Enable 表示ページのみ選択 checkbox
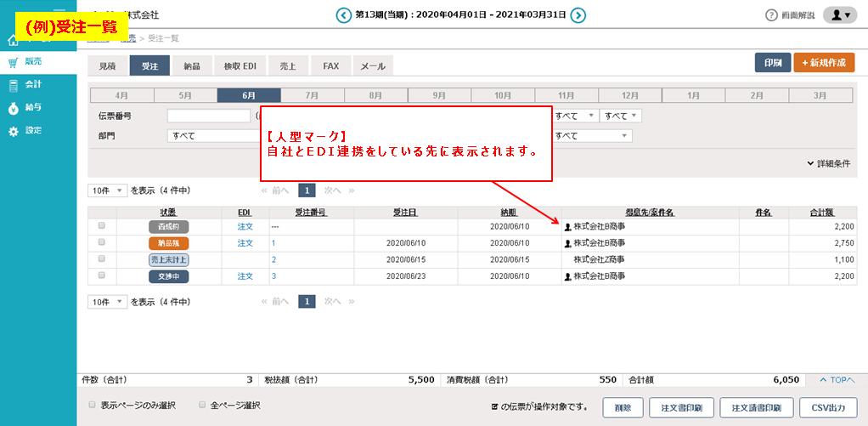868x426 pixels. pos(93,406)
